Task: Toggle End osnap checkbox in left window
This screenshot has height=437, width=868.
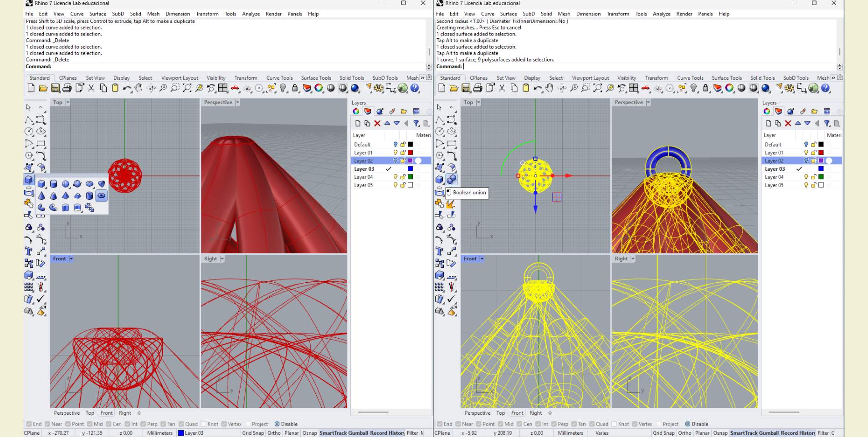Action: pyautogui.click(x=29, y=424)
